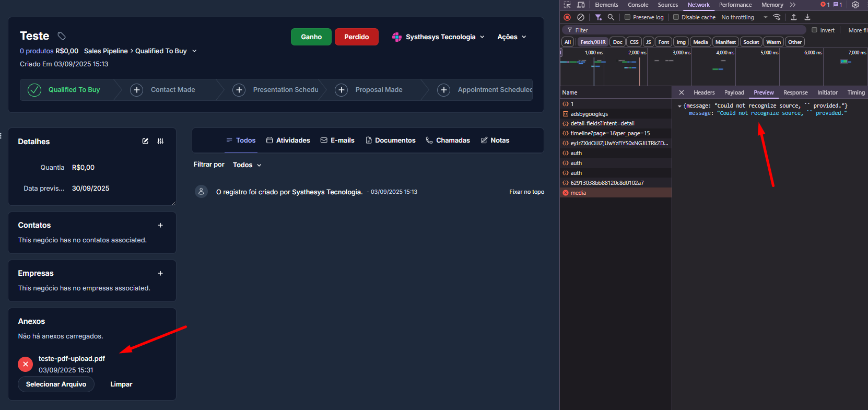This screenshot has height=410, width=868.
Task: Click plus circle on Proposal Made stage
Action: (342, 90)
